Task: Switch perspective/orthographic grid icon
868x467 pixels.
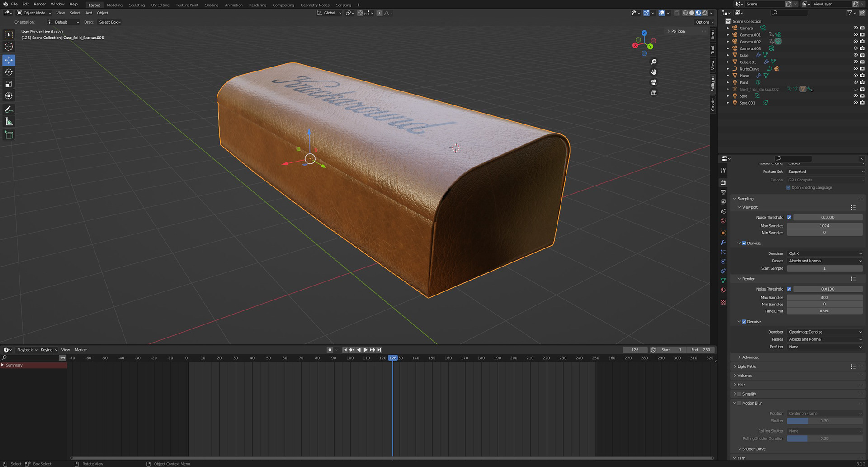Action: pos(654,93)
